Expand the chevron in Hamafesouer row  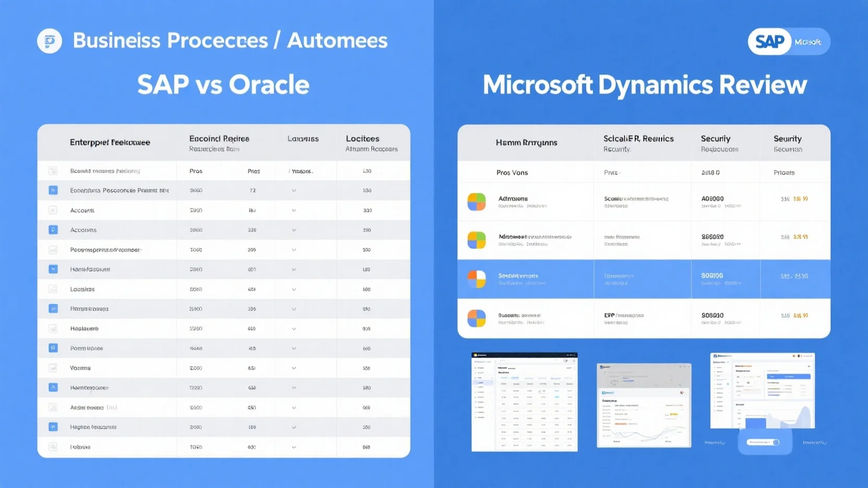(x=294, y=270)
